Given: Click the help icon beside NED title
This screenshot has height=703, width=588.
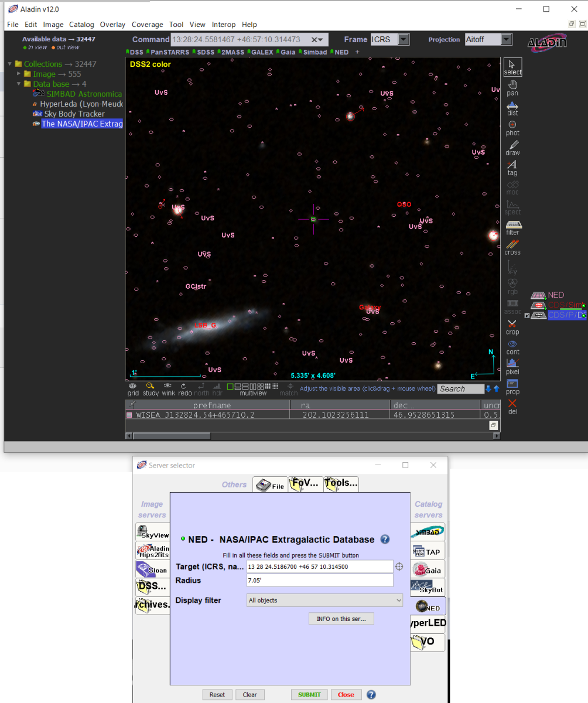Looking at the screenshot, I should click(x=385, y=540).
